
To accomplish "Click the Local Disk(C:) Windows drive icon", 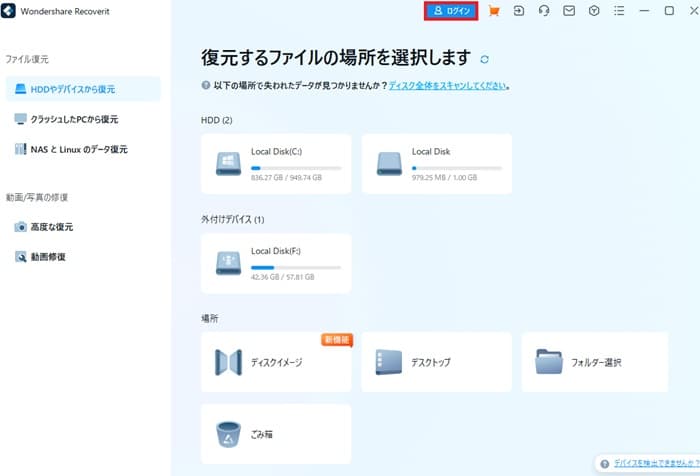I will pyautogui.click(x=229, y=164).
